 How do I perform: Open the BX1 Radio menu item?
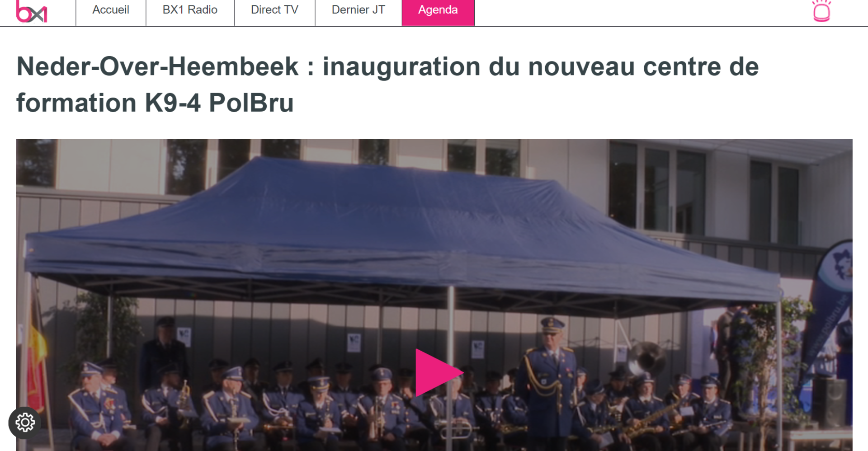(x=190, y=10)
